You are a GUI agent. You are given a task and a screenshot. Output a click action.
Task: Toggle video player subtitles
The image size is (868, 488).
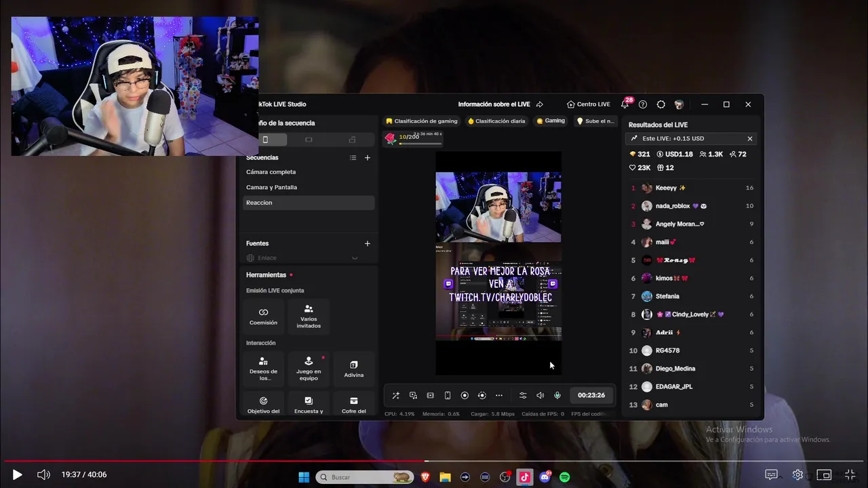click(x=772, y=475)
